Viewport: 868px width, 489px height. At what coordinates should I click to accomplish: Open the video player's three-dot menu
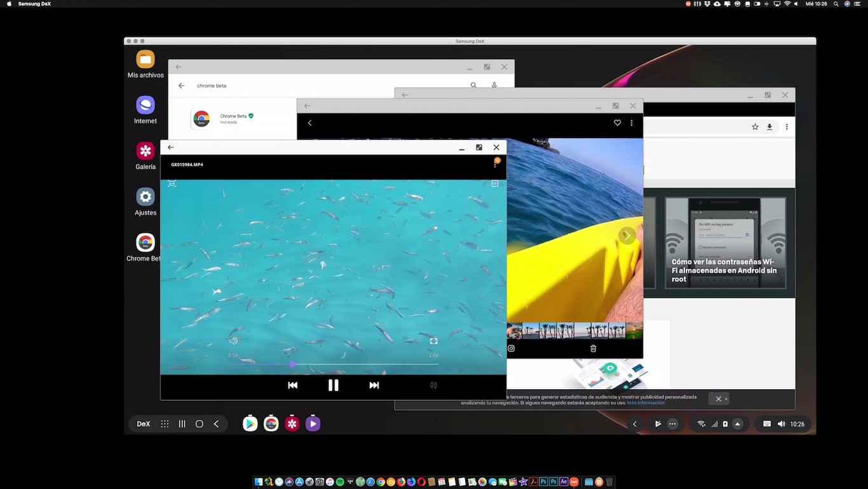point(495,164)
